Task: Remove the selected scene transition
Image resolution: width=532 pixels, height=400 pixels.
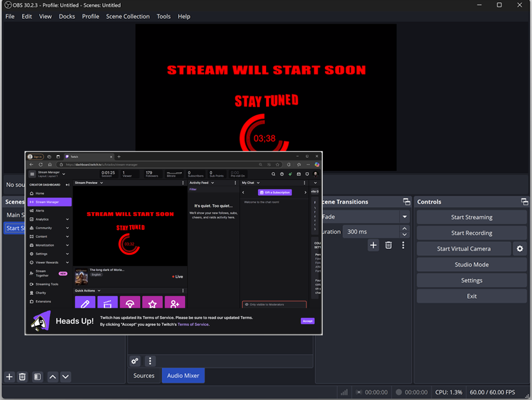Action: 389,245
